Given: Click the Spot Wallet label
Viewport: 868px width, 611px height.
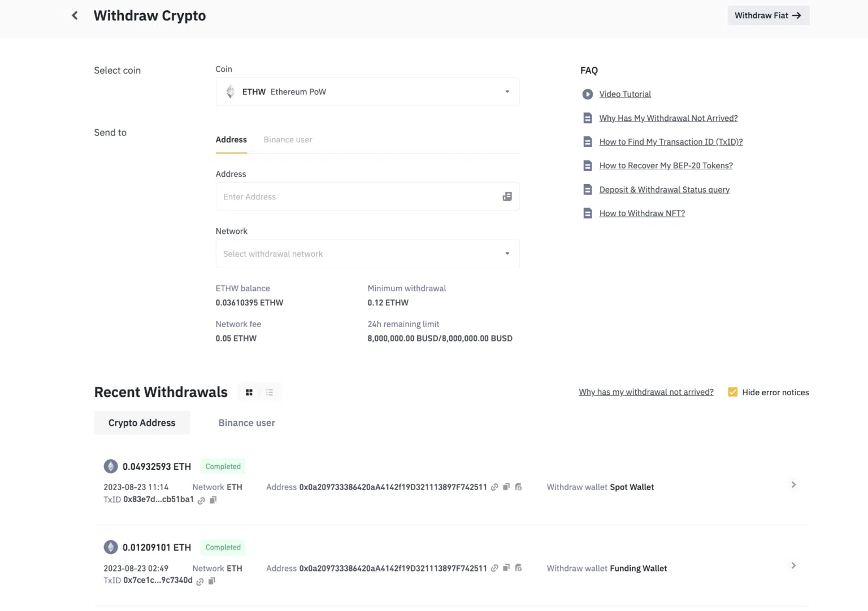Looking at the screenshot, I should click(x=632, y=487).
